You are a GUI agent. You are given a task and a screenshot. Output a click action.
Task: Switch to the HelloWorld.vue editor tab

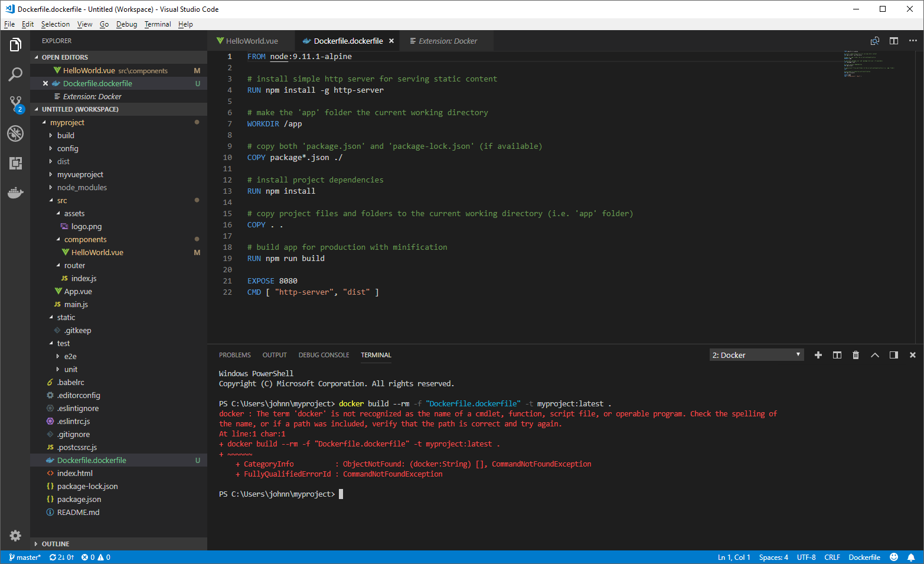click(252, 41)
